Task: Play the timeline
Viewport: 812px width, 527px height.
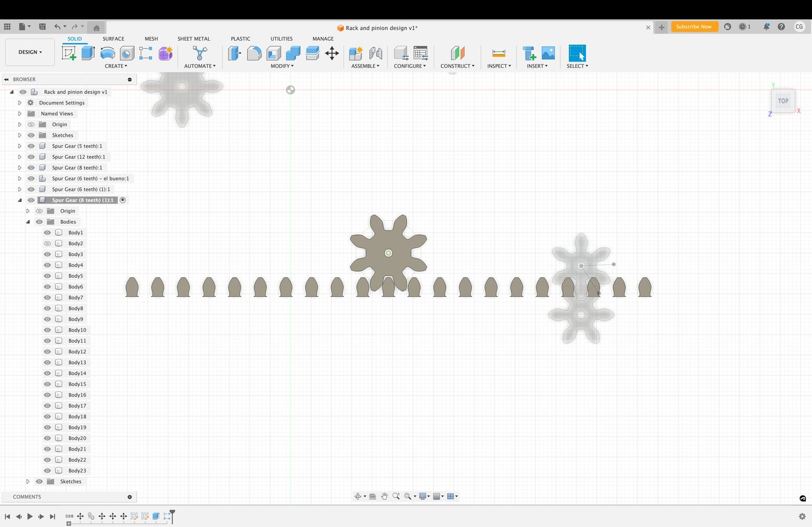Action: [x=30, y=516]
